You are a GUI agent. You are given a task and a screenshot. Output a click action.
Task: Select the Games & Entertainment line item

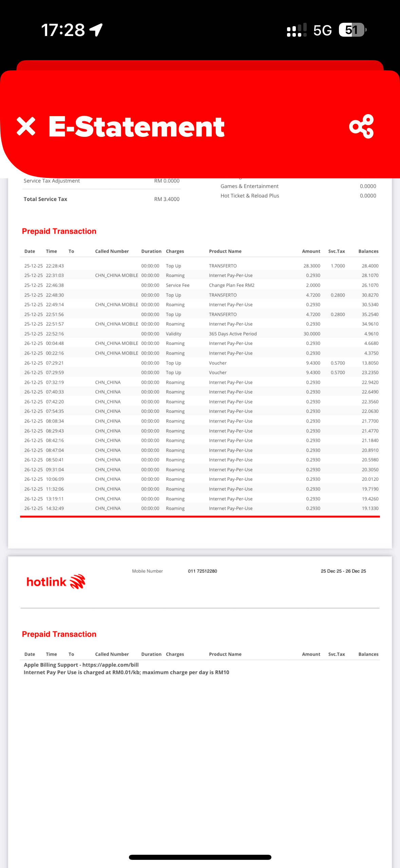click(x=249, y=186)
